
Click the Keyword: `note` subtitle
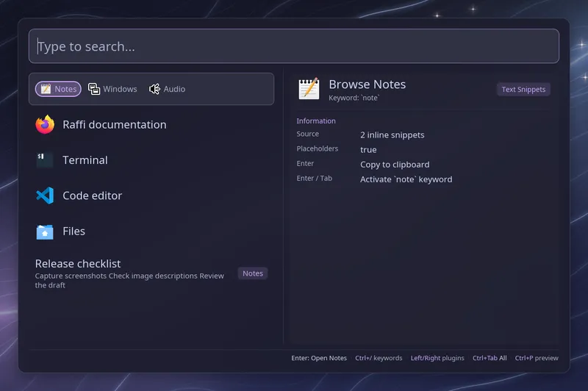pyautogui.click(x=354, y=98)
